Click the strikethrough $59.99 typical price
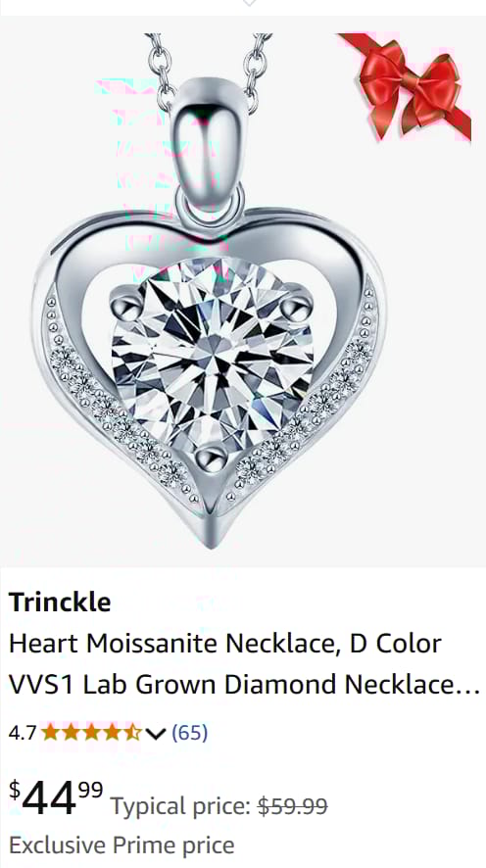 pos(293,806)
